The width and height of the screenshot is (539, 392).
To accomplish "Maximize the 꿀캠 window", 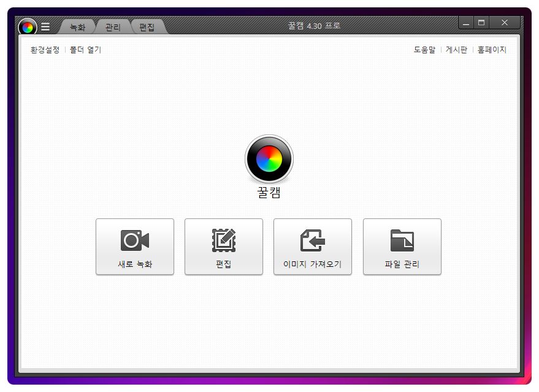I will (x=481, y=23).
